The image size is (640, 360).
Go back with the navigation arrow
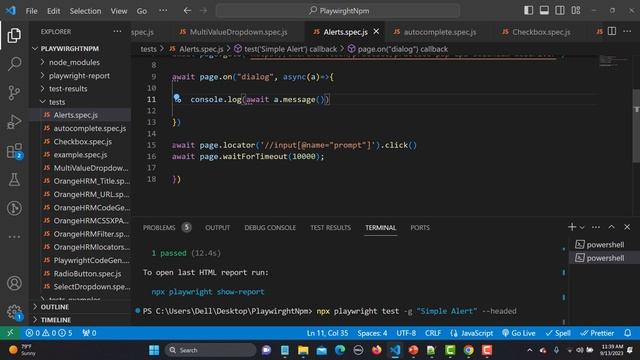187,11
